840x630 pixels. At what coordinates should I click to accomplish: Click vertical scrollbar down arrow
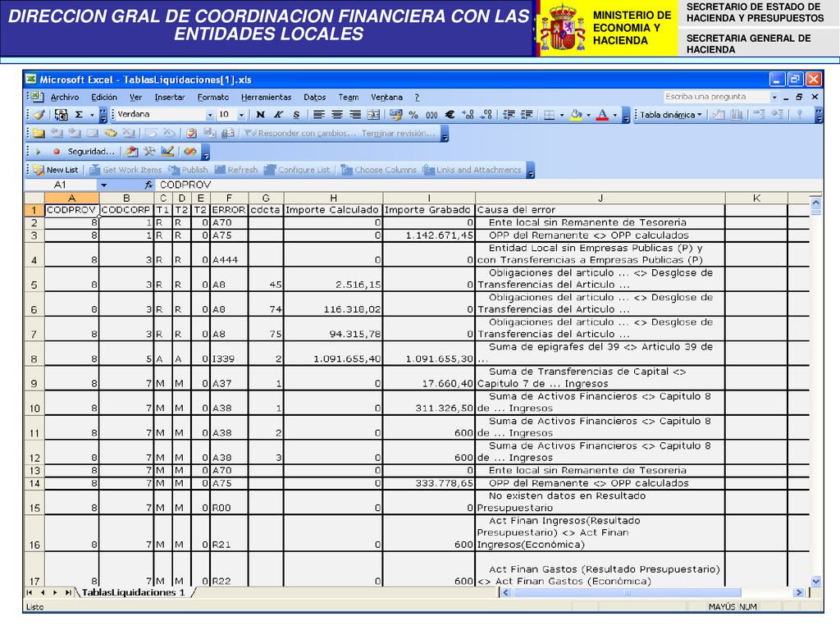tap(815, 582)
